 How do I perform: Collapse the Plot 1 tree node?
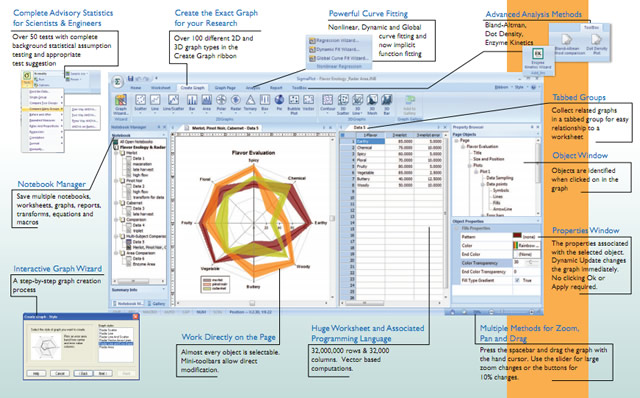476,171
